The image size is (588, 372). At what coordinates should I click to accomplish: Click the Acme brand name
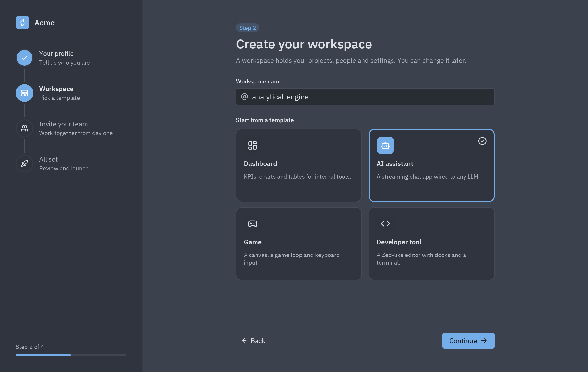(45, 23)
